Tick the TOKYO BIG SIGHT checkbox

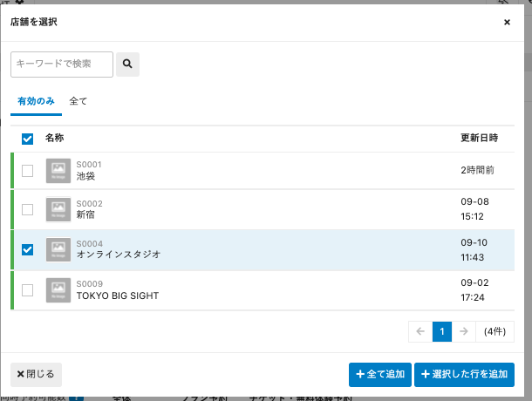(28, 289)
